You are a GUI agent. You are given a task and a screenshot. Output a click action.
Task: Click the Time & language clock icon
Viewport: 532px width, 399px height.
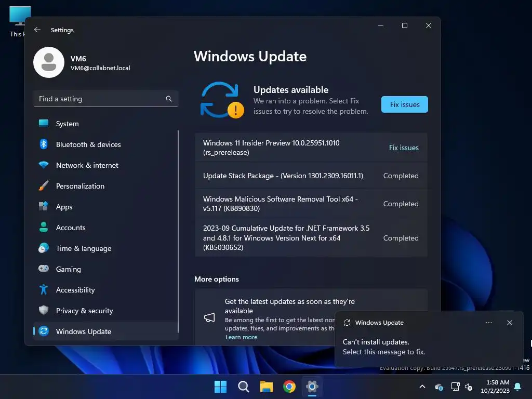tap(44, 248)
